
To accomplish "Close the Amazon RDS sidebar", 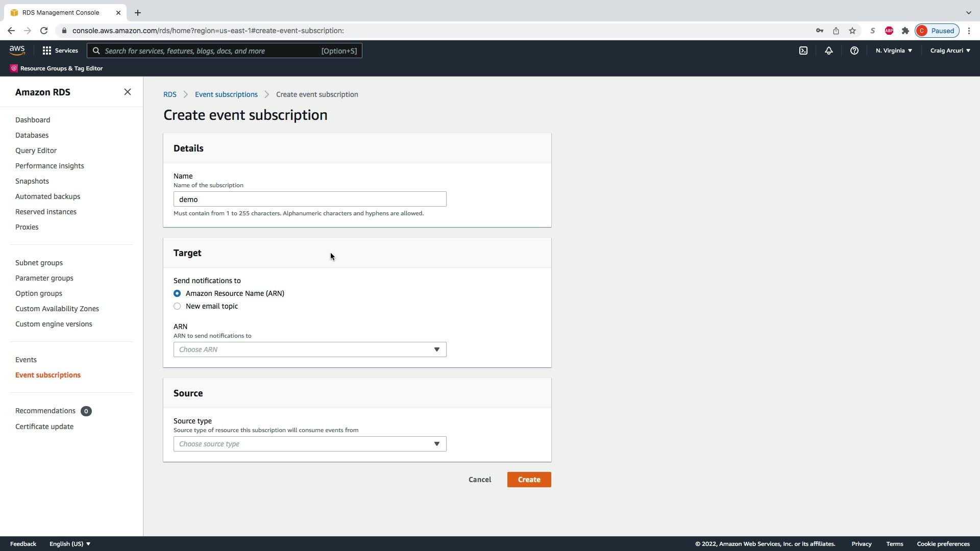I will tap(128, 92).
